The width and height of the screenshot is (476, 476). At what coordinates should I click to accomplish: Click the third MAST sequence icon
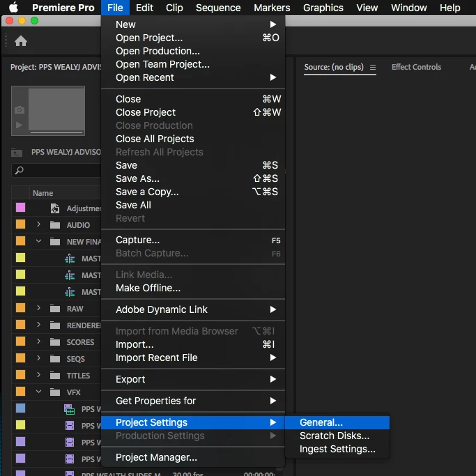tap(70, 292)
